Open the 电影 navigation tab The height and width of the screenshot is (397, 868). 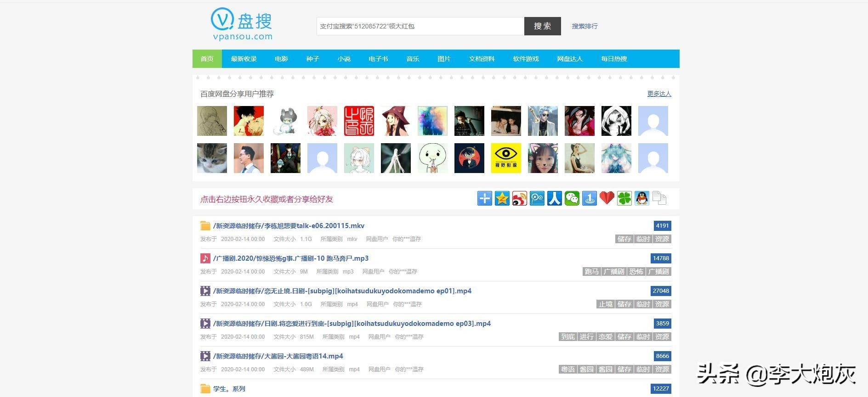pos(281,59)
